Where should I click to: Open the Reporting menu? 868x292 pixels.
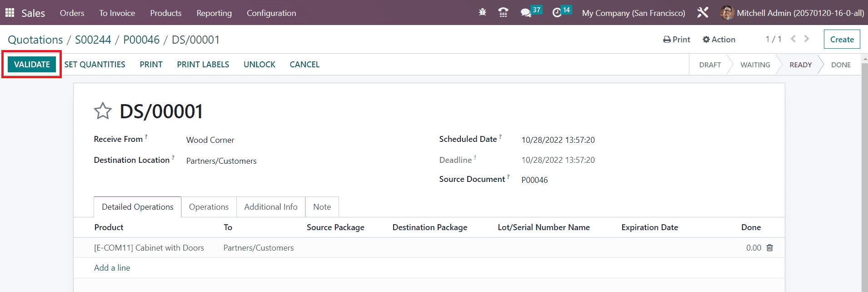pos(214,13)
